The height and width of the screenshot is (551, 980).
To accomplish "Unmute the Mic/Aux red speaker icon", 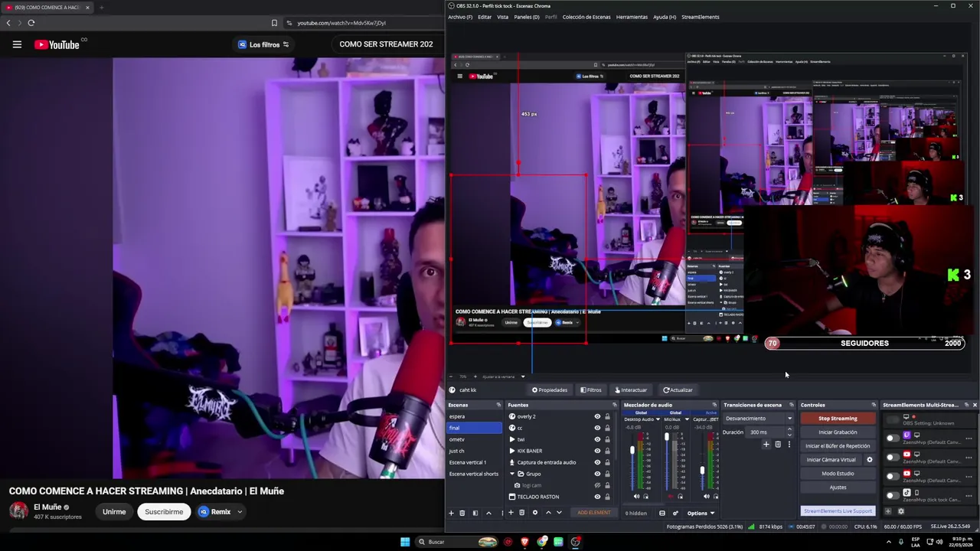I will 671,497.
